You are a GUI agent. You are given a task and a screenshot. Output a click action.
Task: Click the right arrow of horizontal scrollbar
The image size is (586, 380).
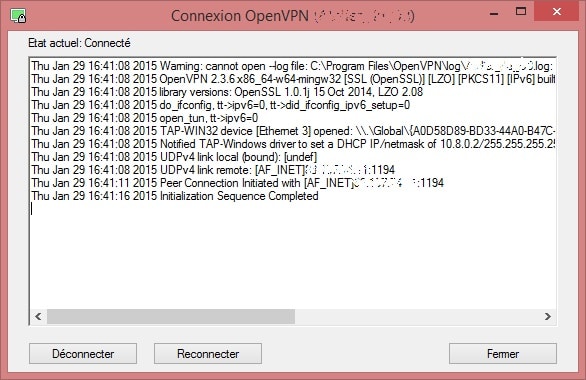[548, 316]
